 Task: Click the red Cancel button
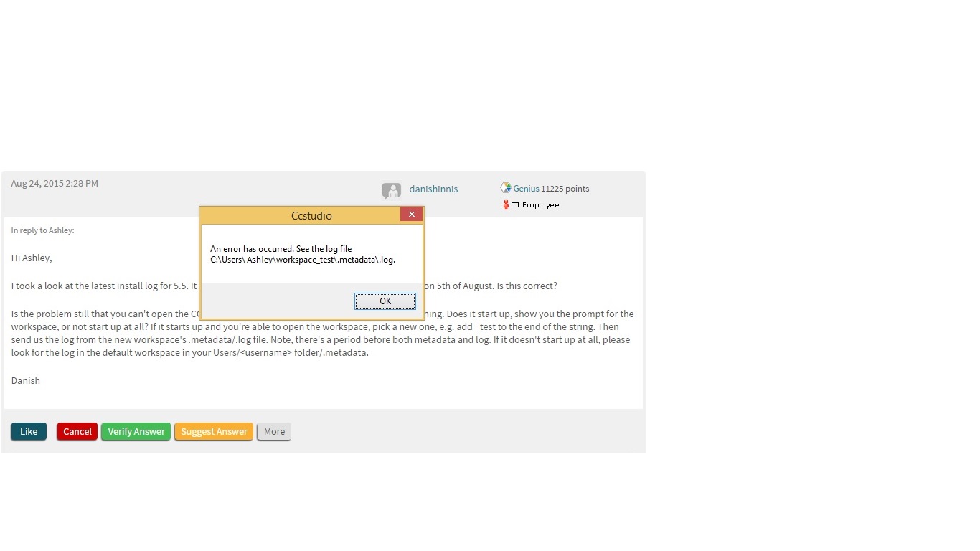(77, 431)
